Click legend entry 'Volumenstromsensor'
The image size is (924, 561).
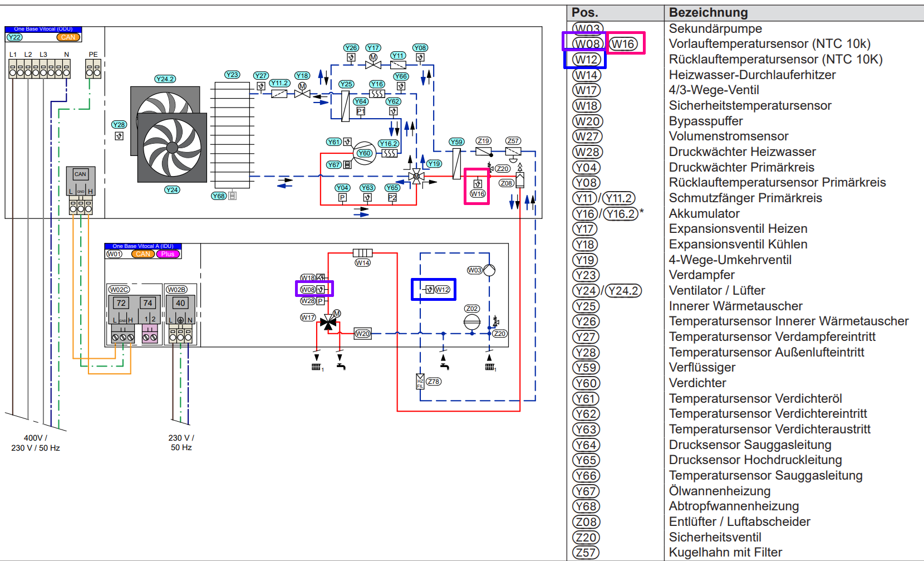pyautogui.click(x=729, y=136)
